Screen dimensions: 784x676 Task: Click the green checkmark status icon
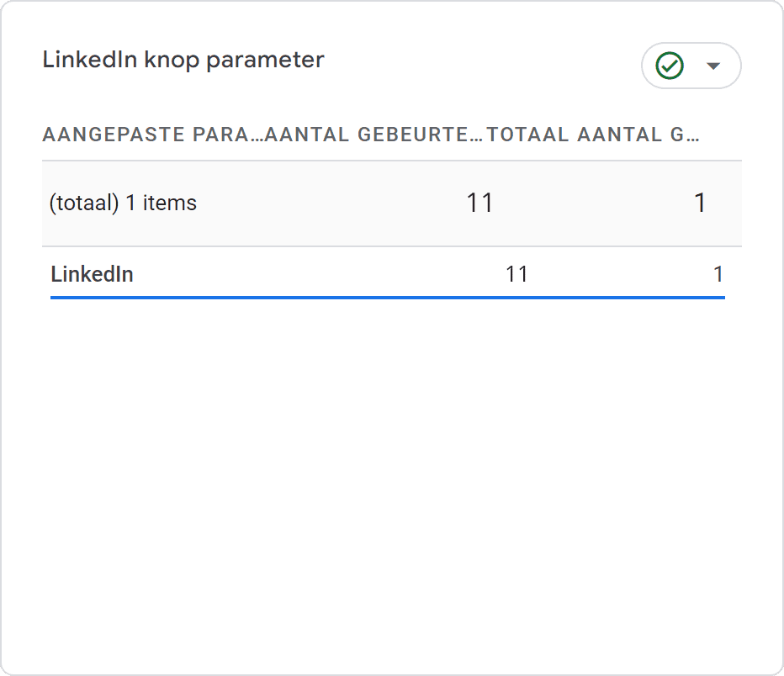[670, 66]
